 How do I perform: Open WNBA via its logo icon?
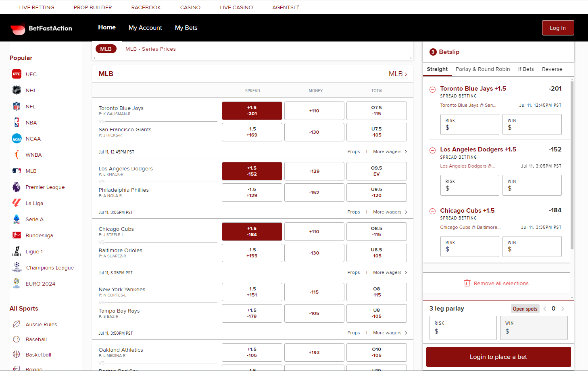17,155
